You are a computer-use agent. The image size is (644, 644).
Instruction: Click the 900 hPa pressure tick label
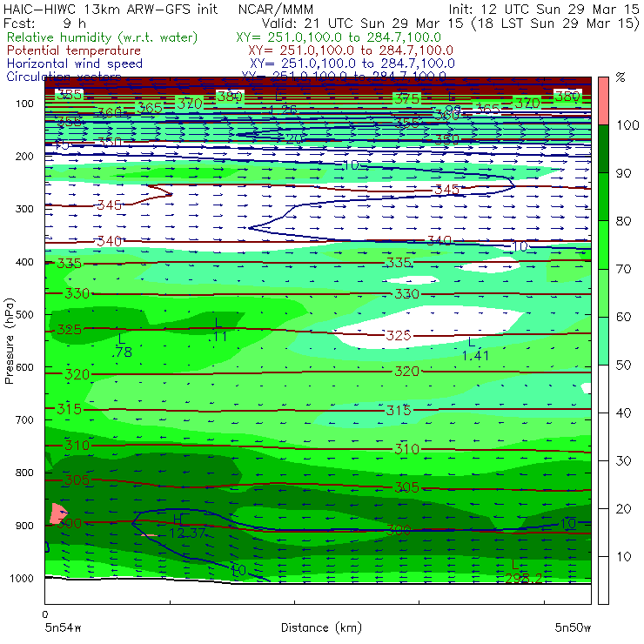(24, 526)
